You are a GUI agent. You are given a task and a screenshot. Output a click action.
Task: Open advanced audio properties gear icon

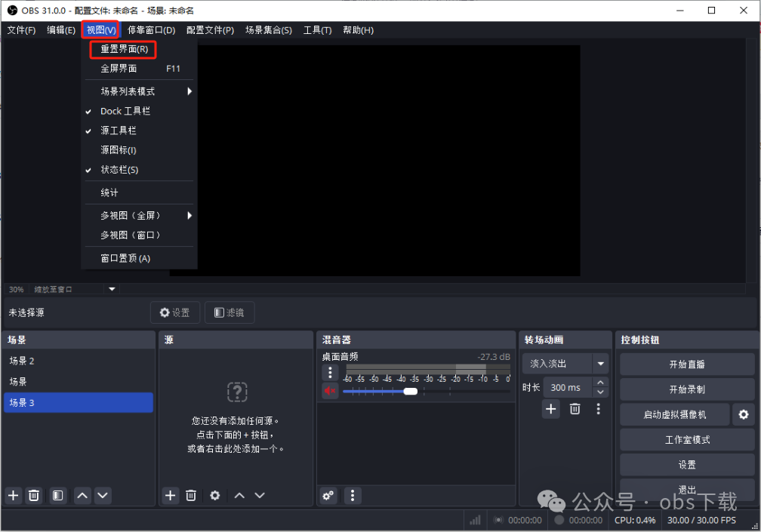click(328, 496)
